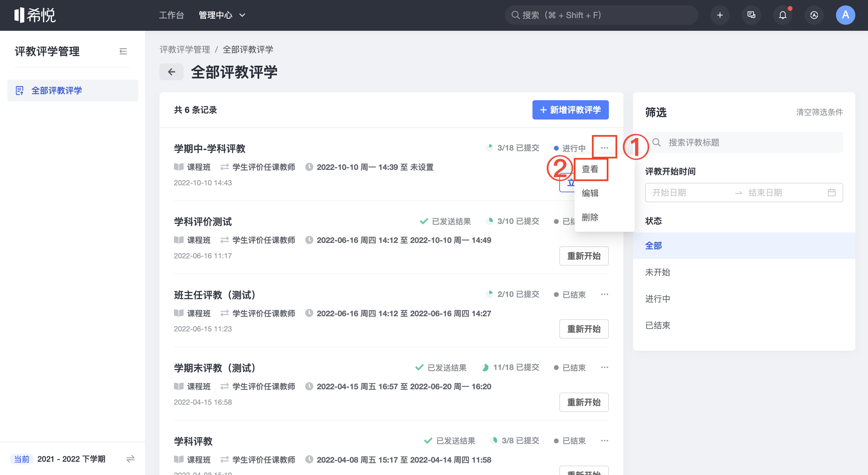The height and width of the screenshot is (475, 868).
Task: Click timestamp 2022-06-16 11:17
Action: click(203, 256)
